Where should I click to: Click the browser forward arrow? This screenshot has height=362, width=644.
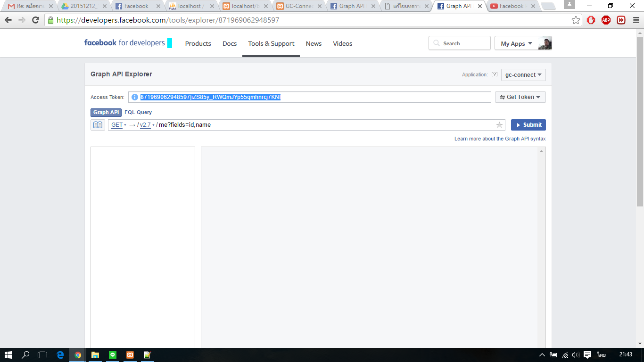click(x=22, y=20)
